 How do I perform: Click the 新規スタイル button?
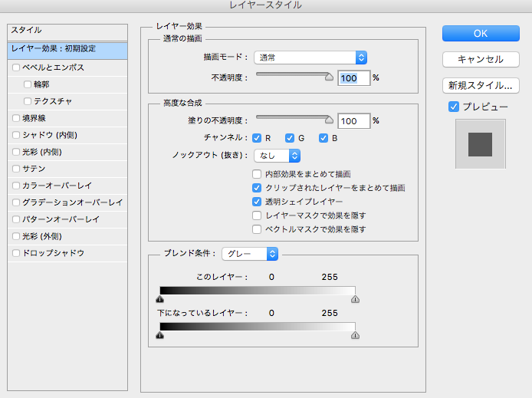click(x=481, y=85)
